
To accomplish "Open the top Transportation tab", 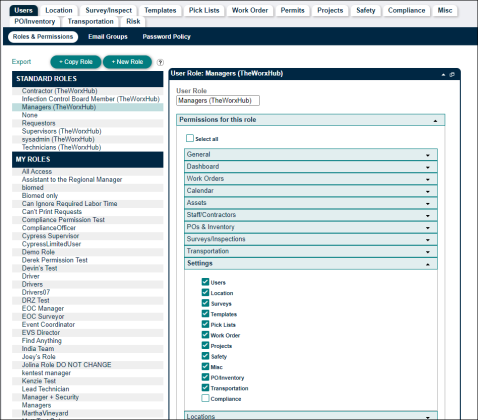I will 91,21.
